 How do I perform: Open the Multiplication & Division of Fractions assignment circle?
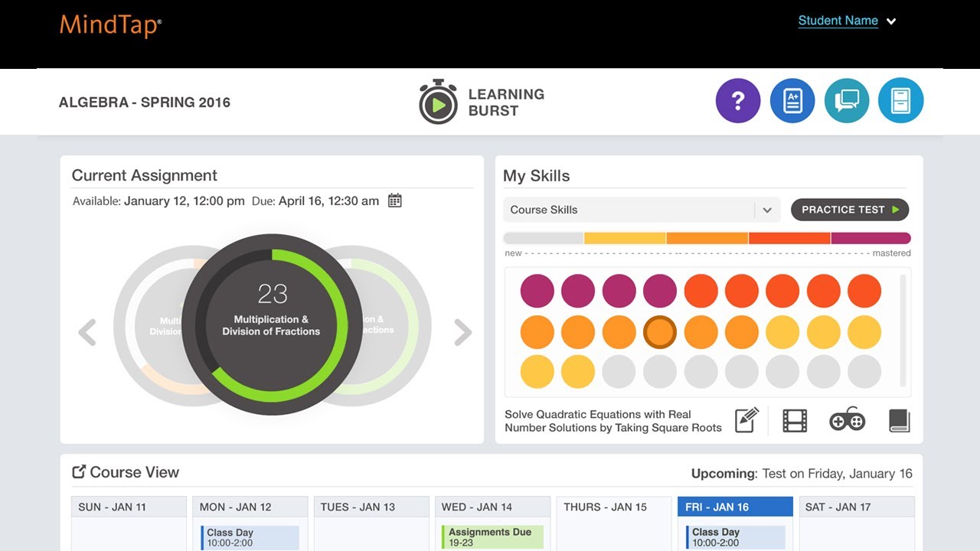tap(272, 324)
